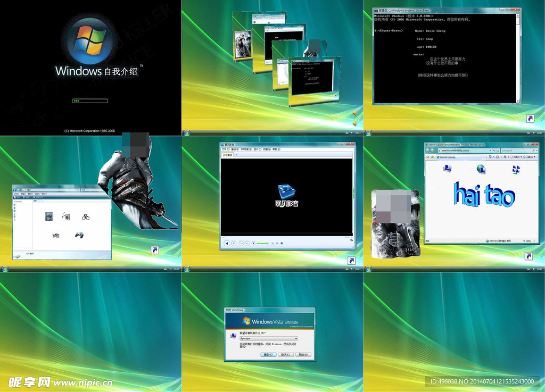
Task: Adjust the green volume slider in 暴风影音
Action: click(x=262, y=244)
